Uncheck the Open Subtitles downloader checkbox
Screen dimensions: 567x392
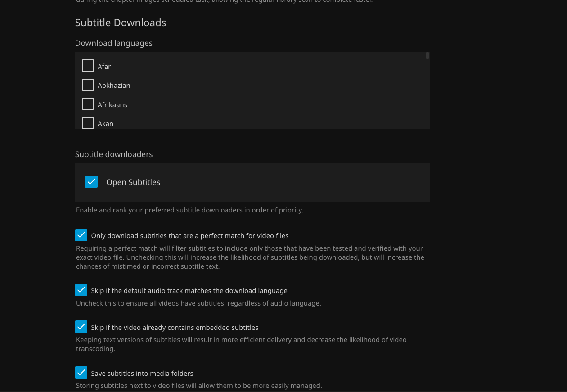(x=91, y=181)
